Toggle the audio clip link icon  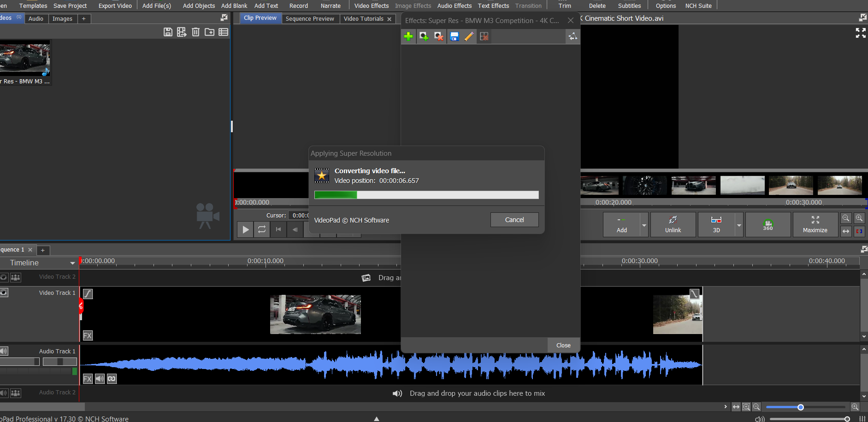pos(112,379)
